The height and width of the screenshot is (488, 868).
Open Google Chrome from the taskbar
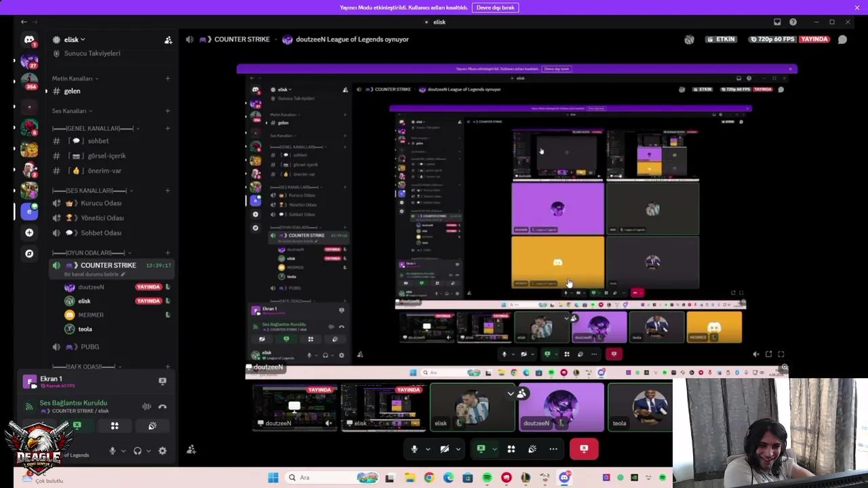point(429,478)
